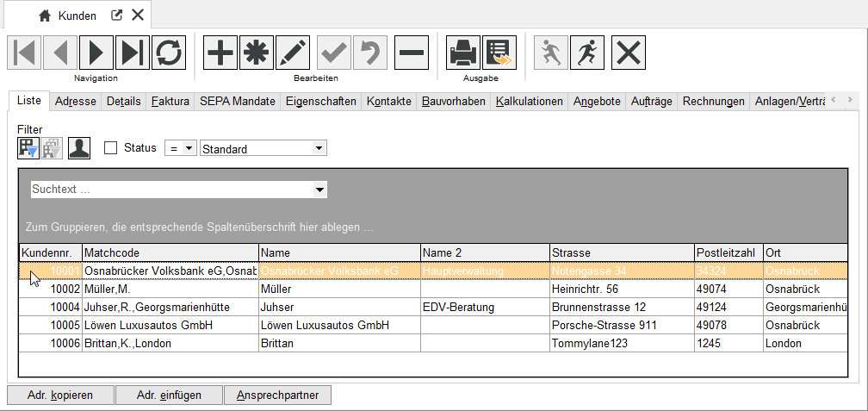The height and width of the screenshot is (411, 868).
Task: Close the Kunden tab
Action: [x=137, y=15]
